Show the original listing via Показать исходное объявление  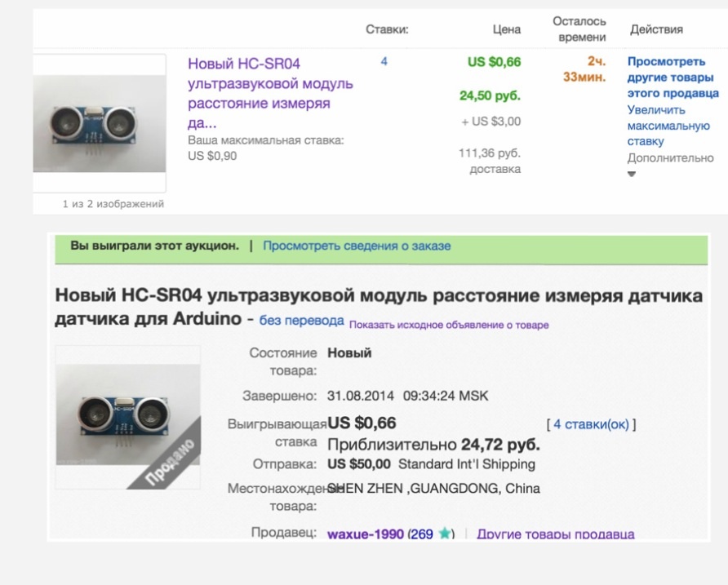click(x=449, y=325)
